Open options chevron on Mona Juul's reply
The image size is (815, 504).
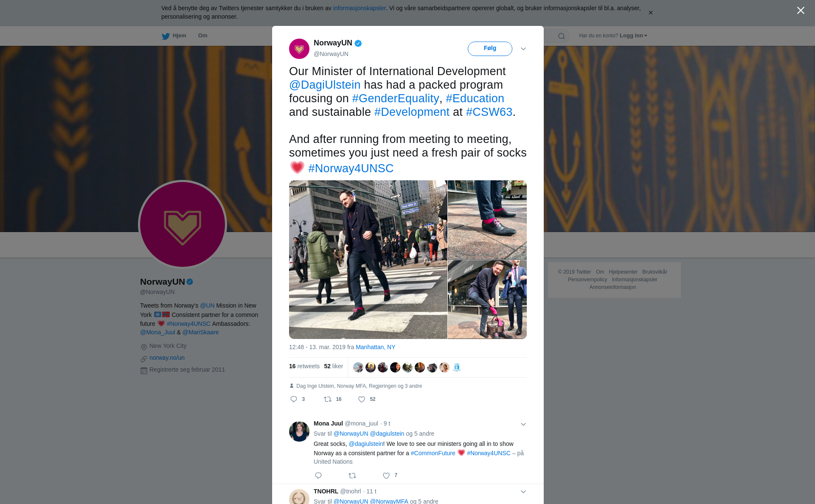[x=523, y=424]
